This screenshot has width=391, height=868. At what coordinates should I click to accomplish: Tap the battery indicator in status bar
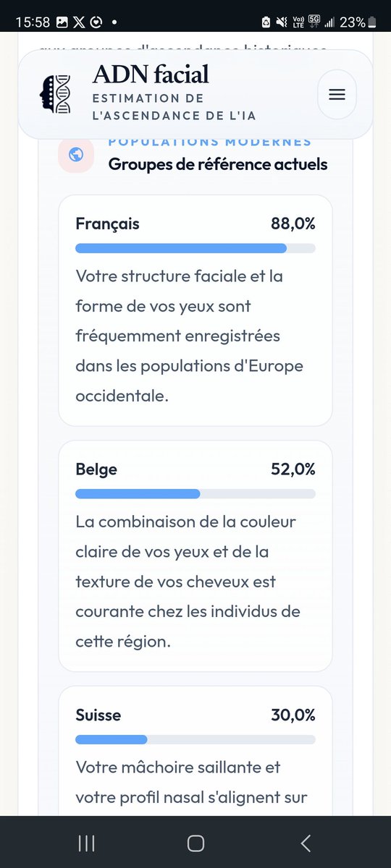(373, 22)
